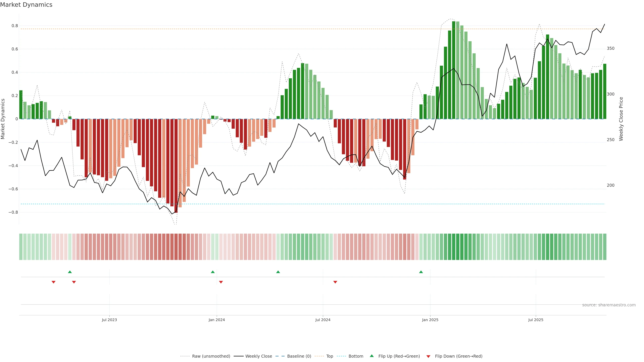Screen dimensions: 644x362
Task: Toggle Baseline (0) legend entry
Action: [x=299, y=356]
